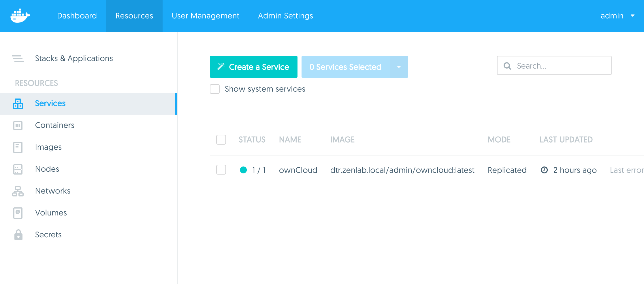Image resolution: width=644 pixels, height=284 pixels.
Task: Enable Show system services checkbox
Action: (x=215, y=89)
